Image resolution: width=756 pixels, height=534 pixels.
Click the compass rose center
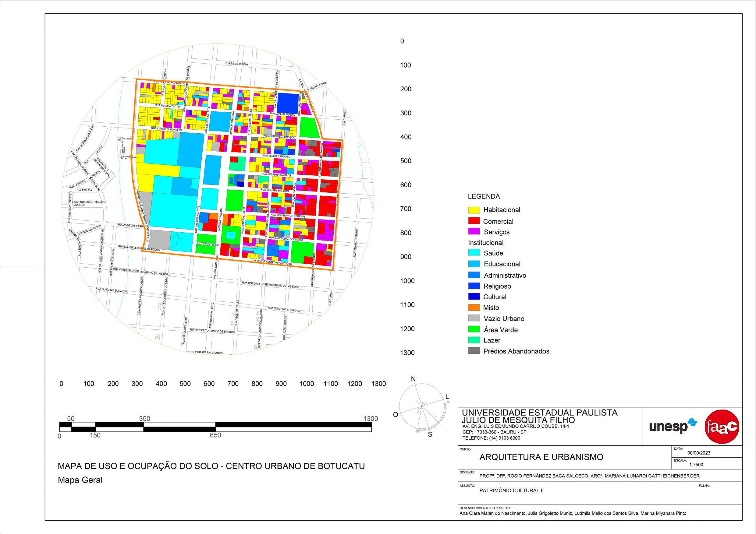pyautogui.click(x=421, y=407)
